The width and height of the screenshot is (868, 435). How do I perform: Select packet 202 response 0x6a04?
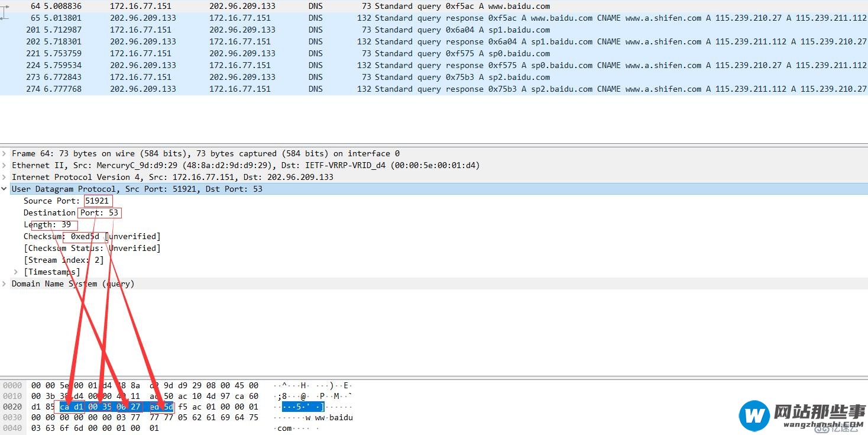point(434,41)
